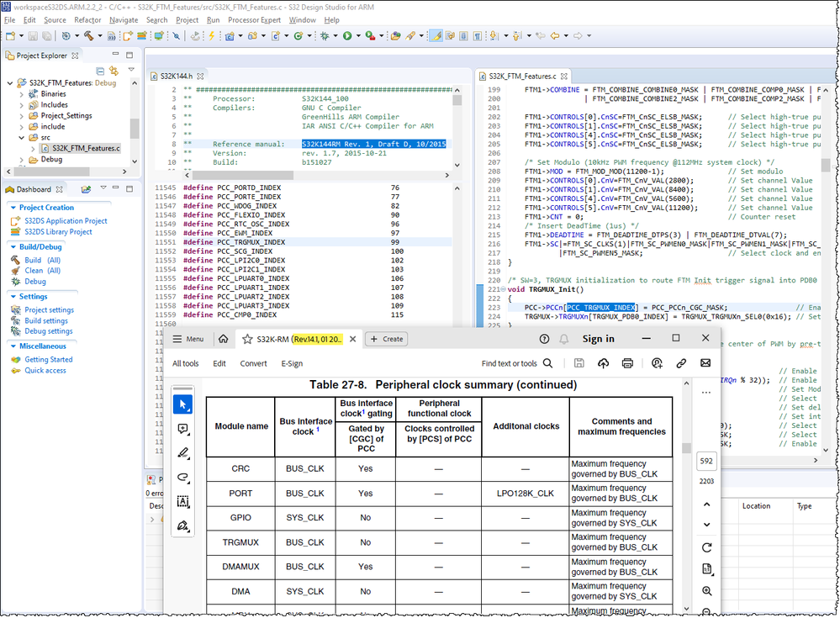Toggle Link with Editor in Project Explorer

pyautogui.click(x=114, y=71)
